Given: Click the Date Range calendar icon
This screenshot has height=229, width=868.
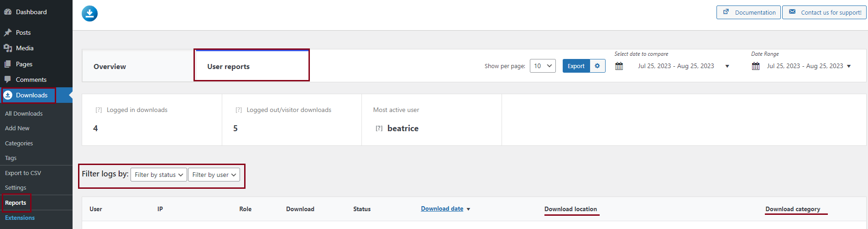Looking at the screenshot, I should pyautogui.click(x=756, y=66).
